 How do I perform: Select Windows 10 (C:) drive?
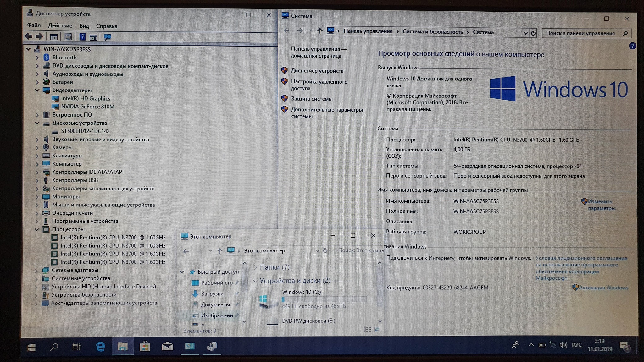[312, 299]
